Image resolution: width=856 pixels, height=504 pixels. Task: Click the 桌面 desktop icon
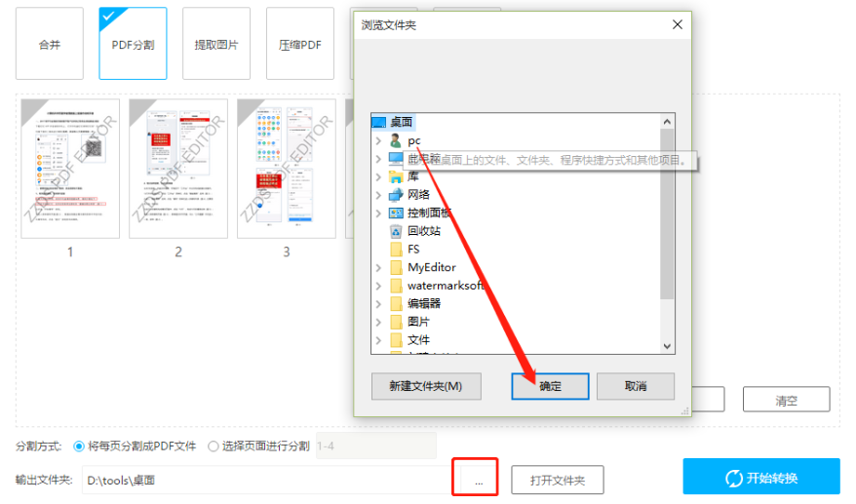click(x=379, y=122)
